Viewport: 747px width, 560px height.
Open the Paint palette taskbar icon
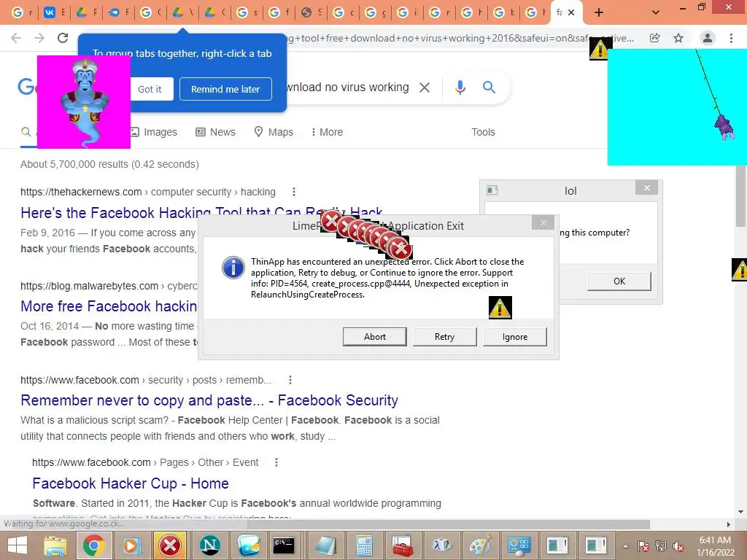480,545
